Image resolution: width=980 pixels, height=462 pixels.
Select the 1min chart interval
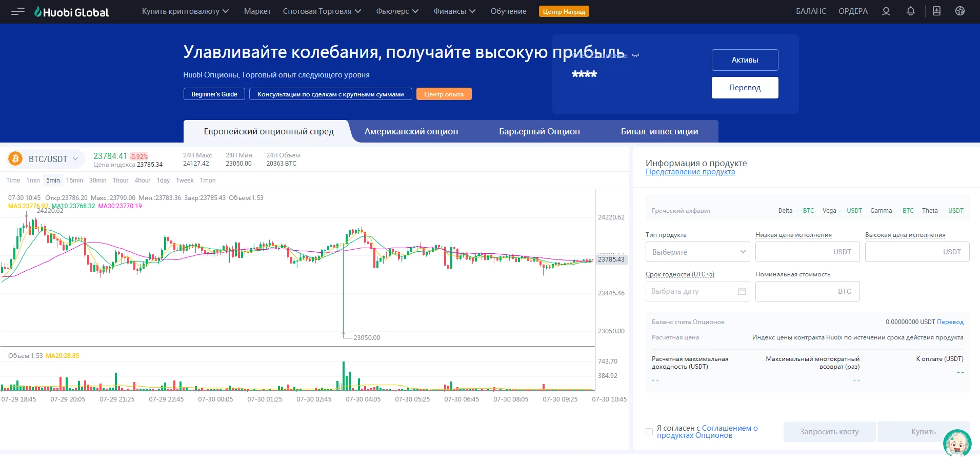click(x=33, y=180)
